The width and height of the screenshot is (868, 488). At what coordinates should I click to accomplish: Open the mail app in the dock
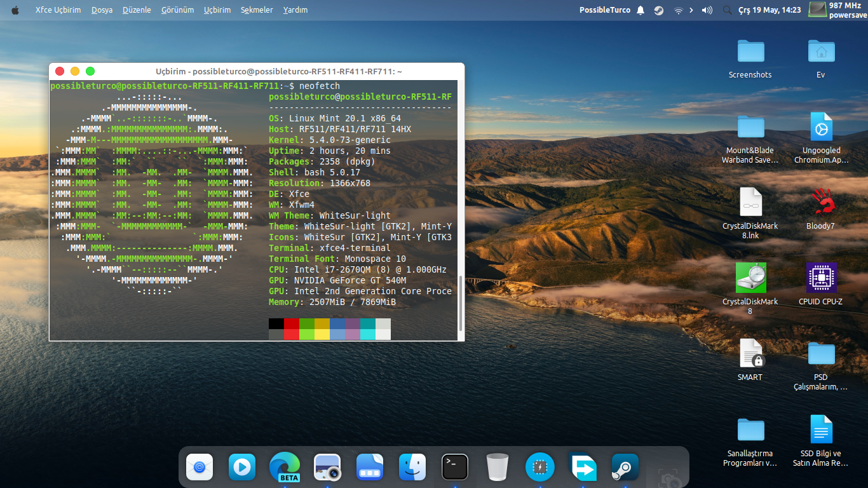coord(199,467)
